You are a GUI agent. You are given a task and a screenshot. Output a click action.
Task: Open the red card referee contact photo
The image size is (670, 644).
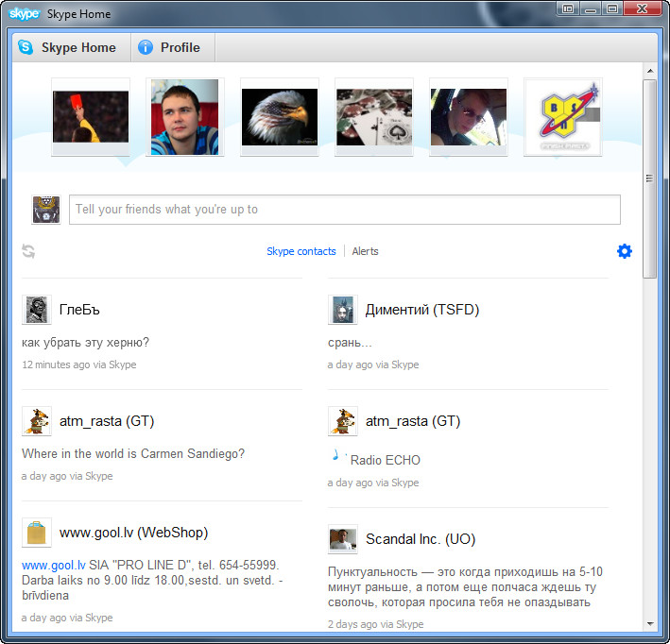(91, 116)
